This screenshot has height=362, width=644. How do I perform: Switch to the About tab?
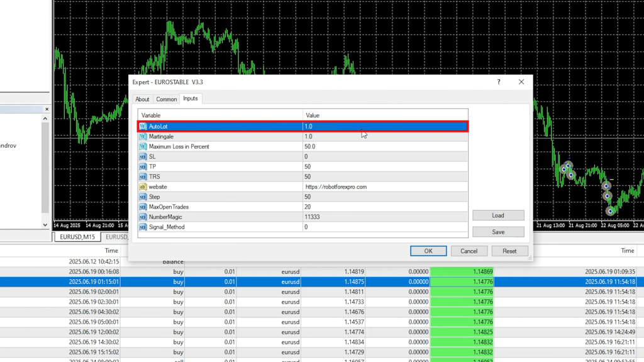(142, 99)
